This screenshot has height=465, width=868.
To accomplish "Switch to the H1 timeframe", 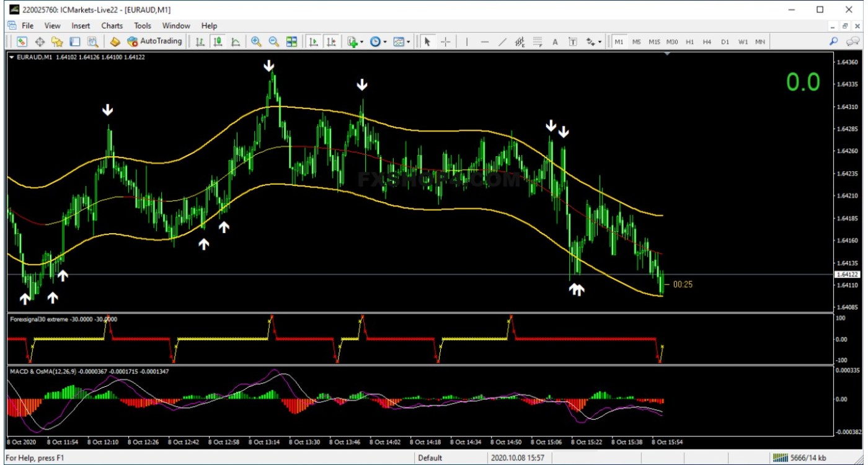I will coord(689,42).
